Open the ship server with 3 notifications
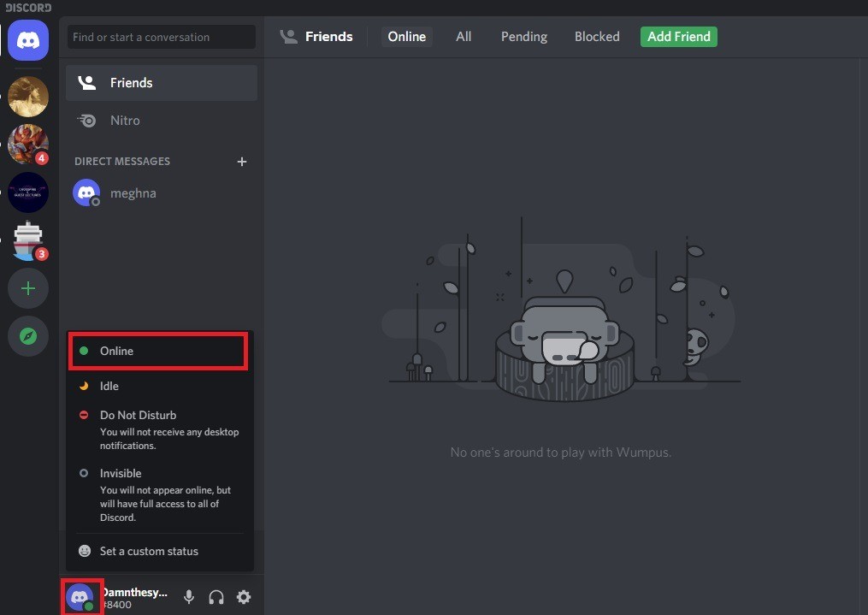This screenshot has width=868, height=615. (28, 240)
